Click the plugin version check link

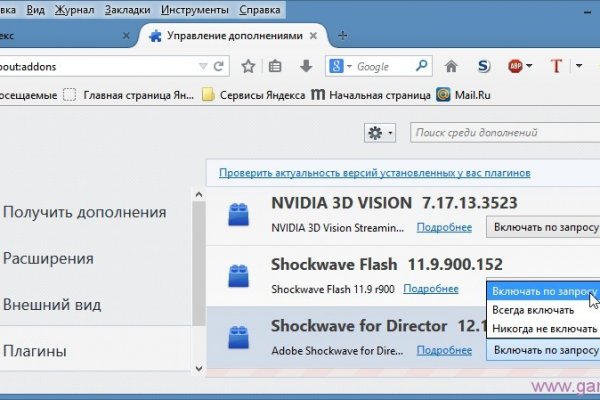[x=374, y=173]
